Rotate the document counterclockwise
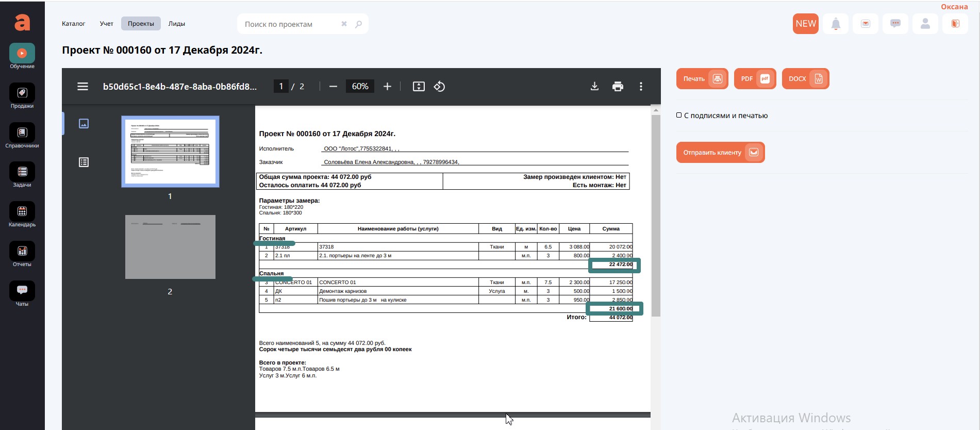Screen dimensions: 980x430 pos(439,87)
